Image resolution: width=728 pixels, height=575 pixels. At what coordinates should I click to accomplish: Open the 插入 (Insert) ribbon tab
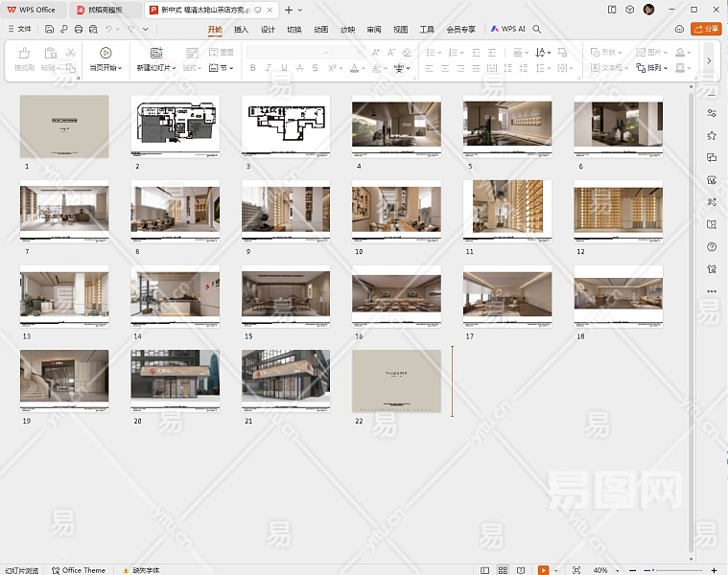tap(241, 30)
